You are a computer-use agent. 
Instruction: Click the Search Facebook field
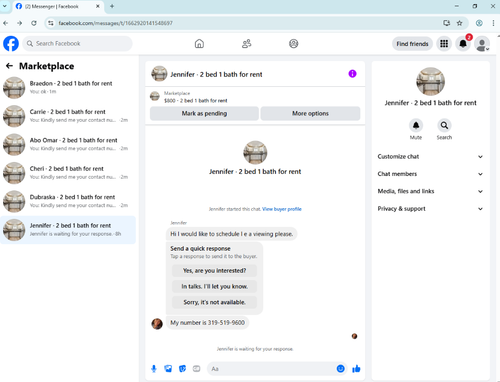77,44
